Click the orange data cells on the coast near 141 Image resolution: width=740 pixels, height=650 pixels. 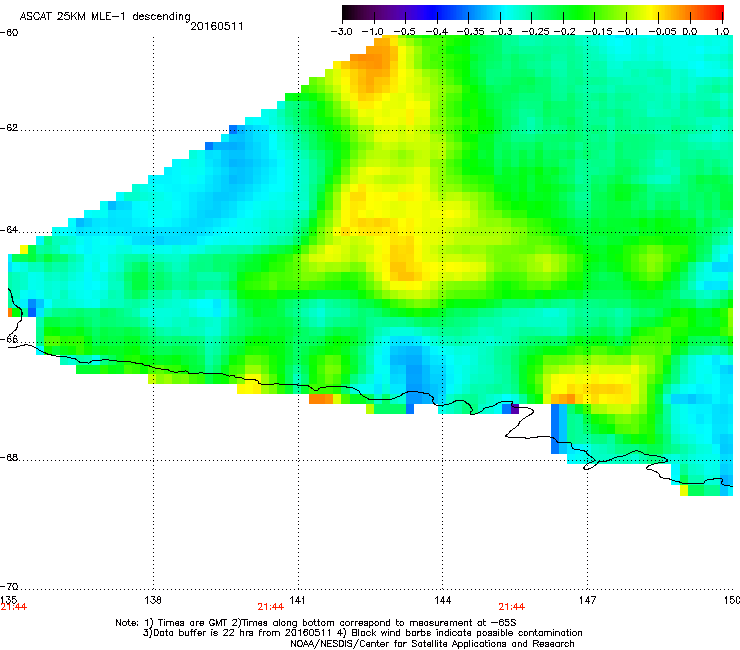coord(321,399)
